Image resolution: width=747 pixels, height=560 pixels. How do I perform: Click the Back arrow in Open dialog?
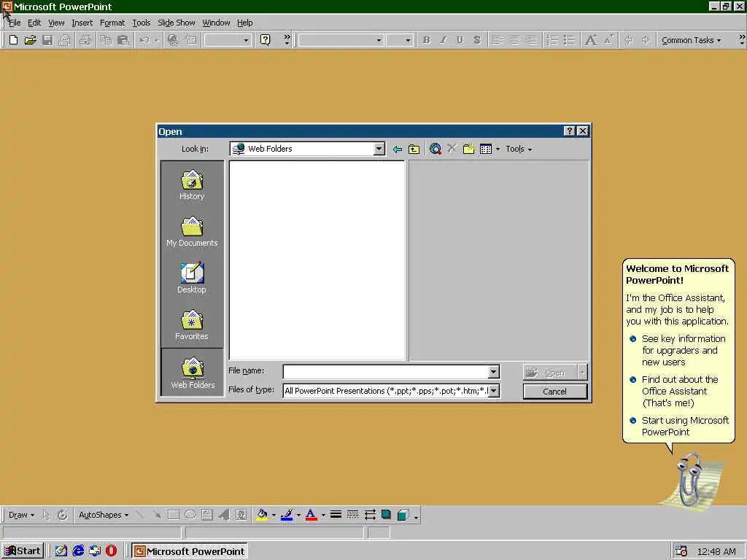pyautogui.click(x=398, y=149)
